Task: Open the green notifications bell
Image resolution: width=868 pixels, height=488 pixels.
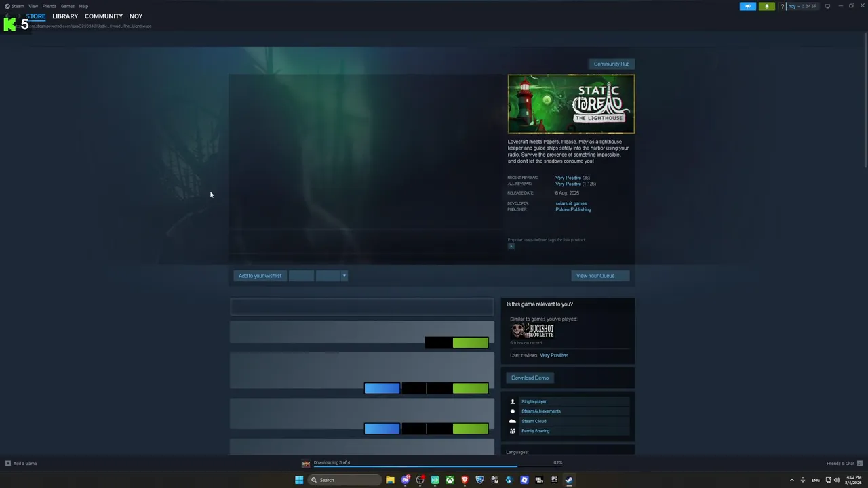Action: pos(767,6)
